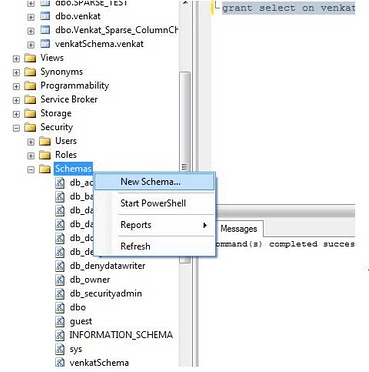This screenshot has width=369, height=372.
Task: Select the guest schema label
Action: 81,322
